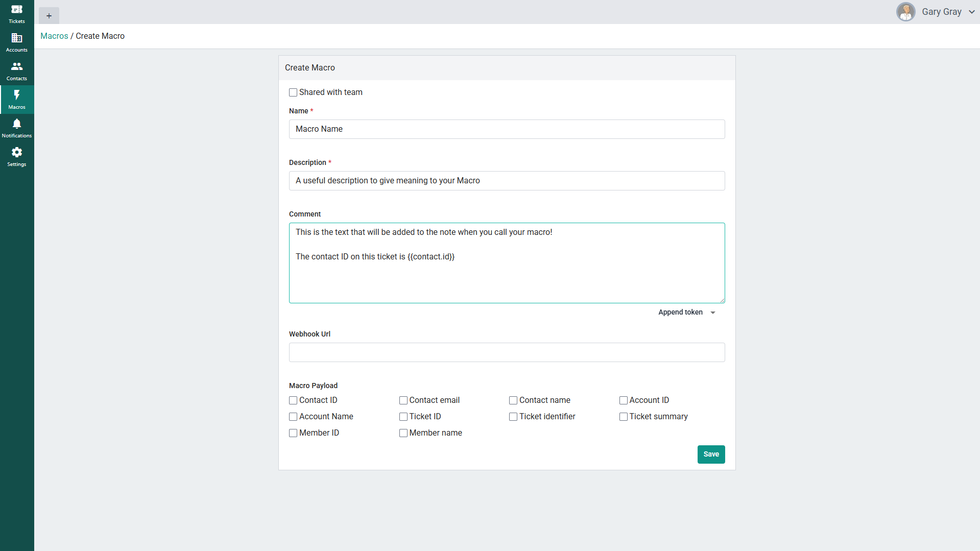The image size is (980, 551).
Task: Open Notifications bell icon
Action: pyautogui.click(x=17, y=124)
